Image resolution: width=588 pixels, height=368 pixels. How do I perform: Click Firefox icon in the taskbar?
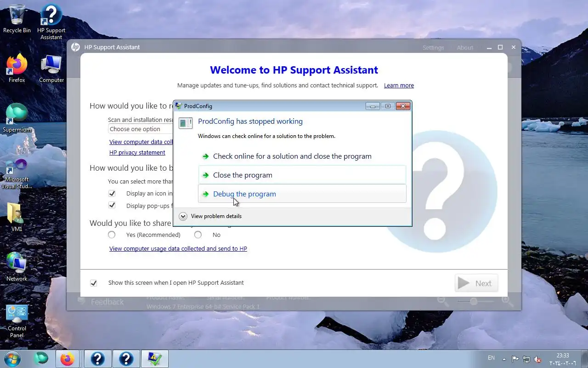pyautogui.click(x=67, y=359)
